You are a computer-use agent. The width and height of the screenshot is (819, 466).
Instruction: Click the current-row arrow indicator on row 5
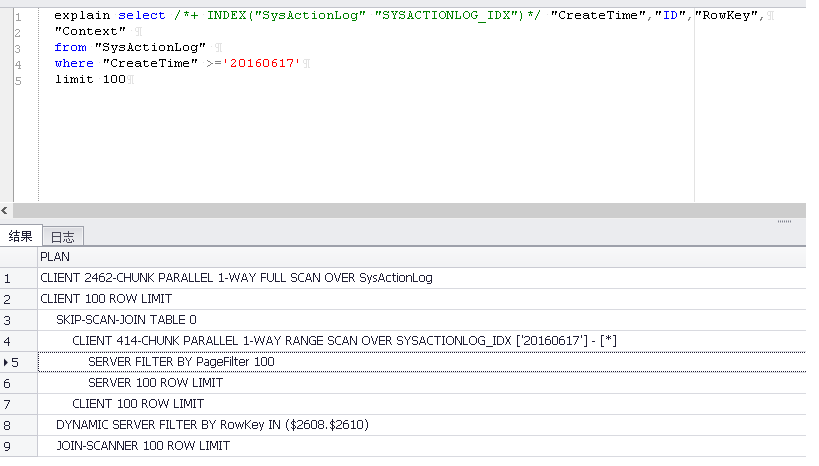5,362
